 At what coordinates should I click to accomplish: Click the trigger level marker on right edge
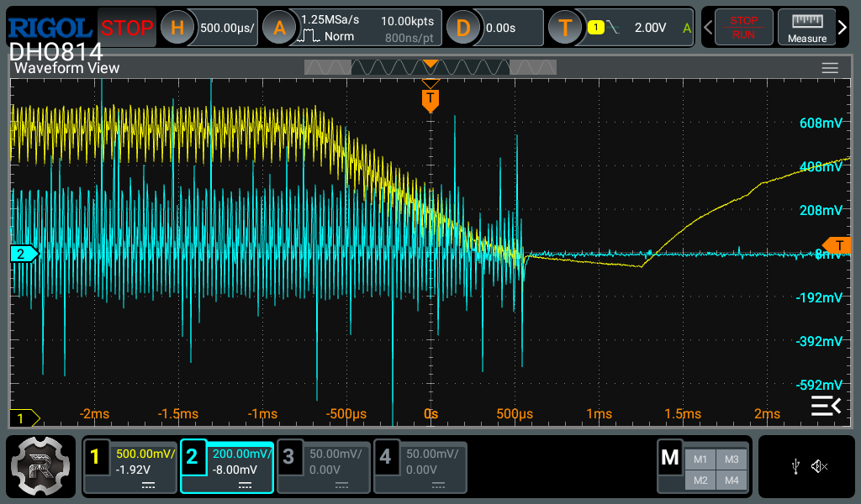837,244
